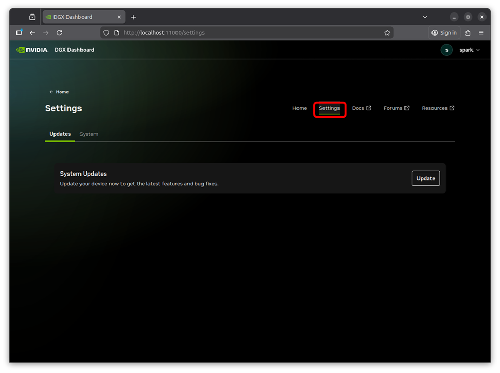Open the extensions icon in toolbar
Viewport: 500px width, 373px height.
(x=468, y=33)
